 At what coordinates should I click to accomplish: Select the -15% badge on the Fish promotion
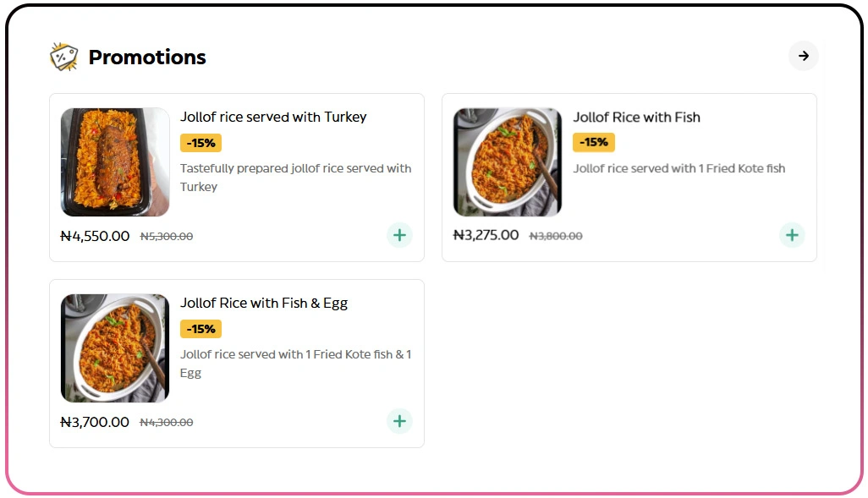point(593,143)
